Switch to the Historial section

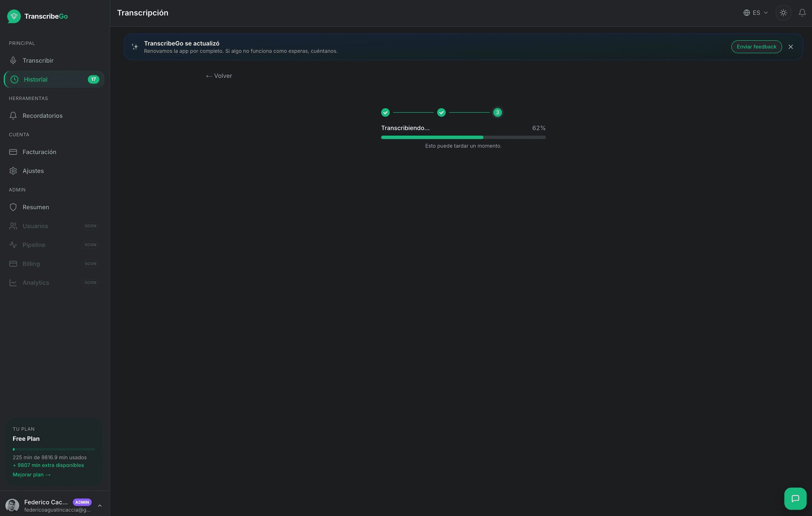pos(36,79)
